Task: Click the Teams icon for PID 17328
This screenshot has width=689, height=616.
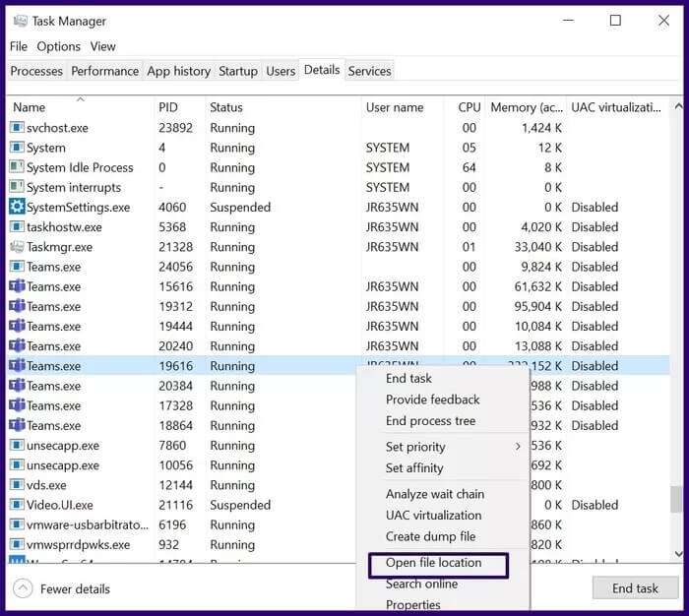Action: pos(17,404)
